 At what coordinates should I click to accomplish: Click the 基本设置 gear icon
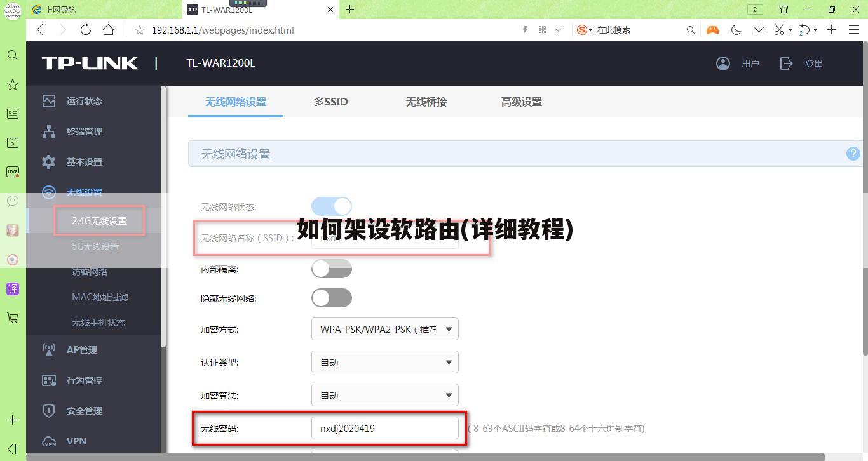pos(48,162)
